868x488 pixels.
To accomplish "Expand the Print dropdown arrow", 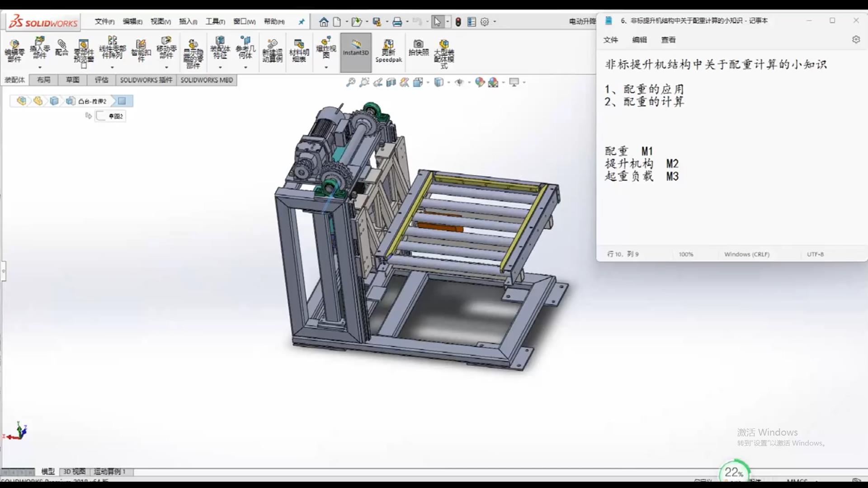I will [x=407, y=22].
